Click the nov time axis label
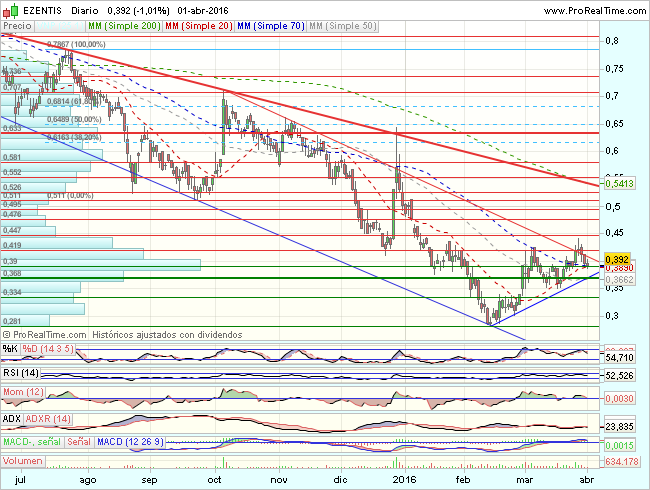This screenshot has width=650, height=490. (279, 480)
